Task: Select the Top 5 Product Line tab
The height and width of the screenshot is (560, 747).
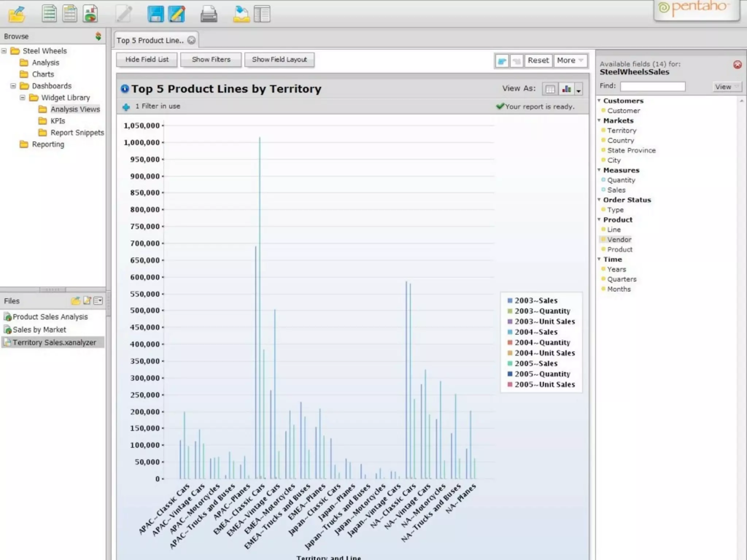Action: [150, 40]
